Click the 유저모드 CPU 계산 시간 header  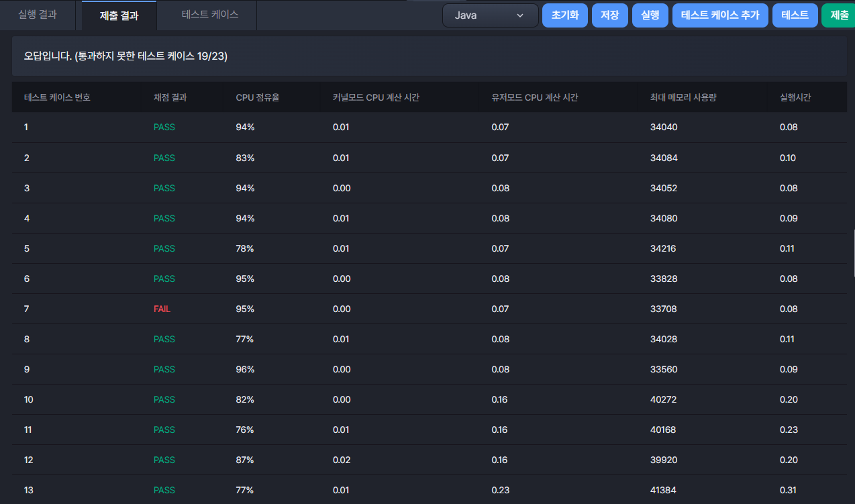[x=535, y=97]
